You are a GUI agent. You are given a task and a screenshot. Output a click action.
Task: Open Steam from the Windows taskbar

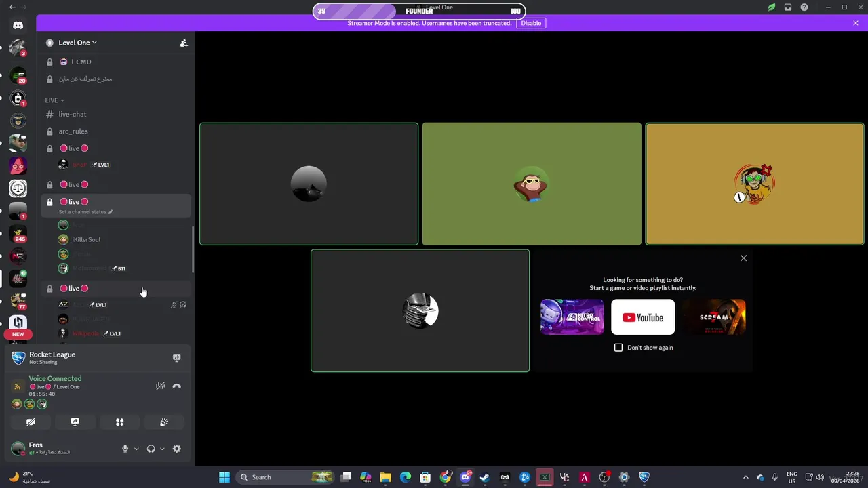coord(485,477)
